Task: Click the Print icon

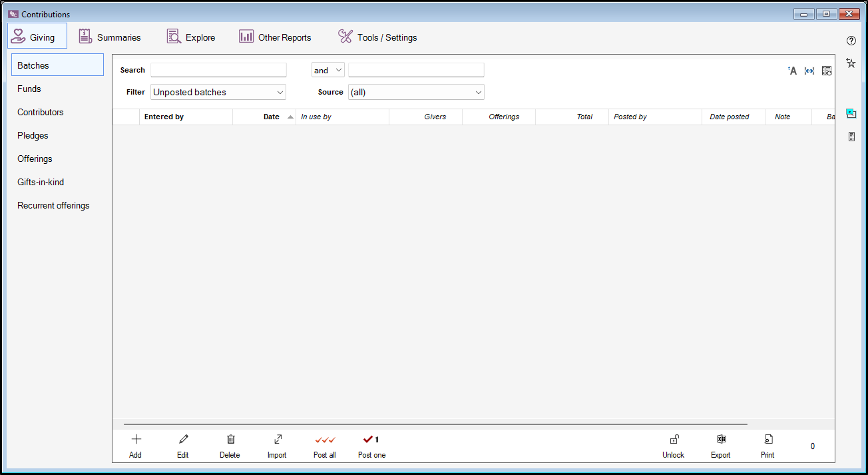Action: (x=768, y=440)
